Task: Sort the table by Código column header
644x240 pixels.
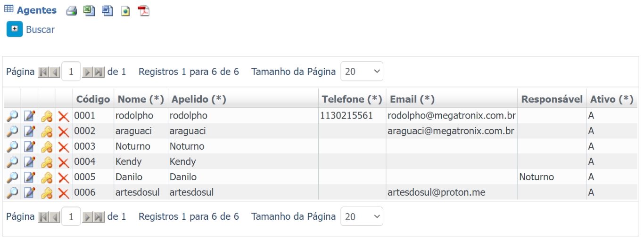Action: 93,99
